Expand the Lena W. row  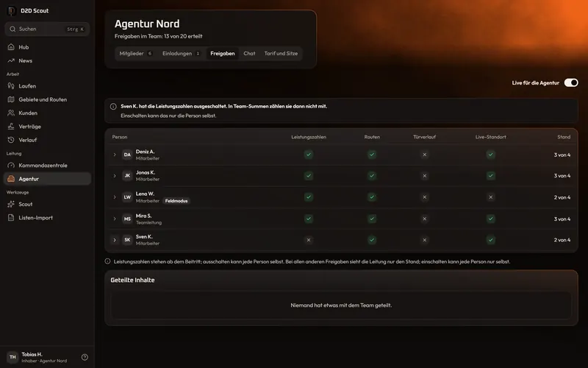click(115, 197)
